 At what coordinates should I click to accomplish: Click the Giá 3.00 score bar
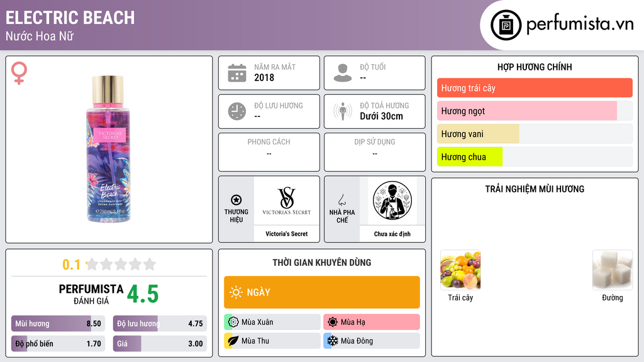pos(160,344)
